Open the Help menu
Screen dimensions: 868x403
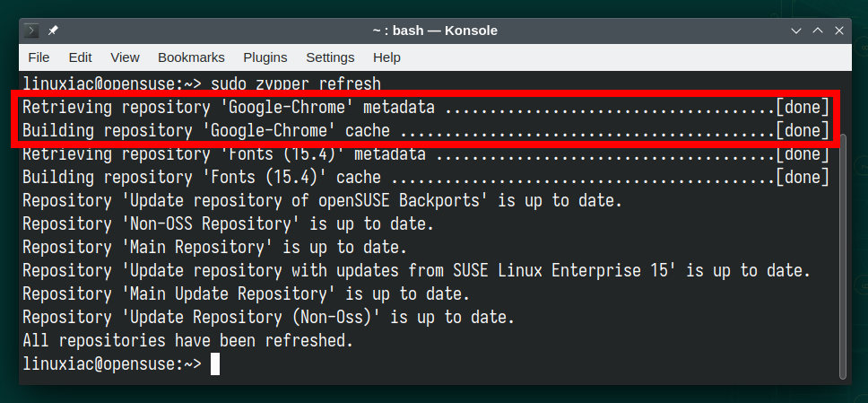387,57
